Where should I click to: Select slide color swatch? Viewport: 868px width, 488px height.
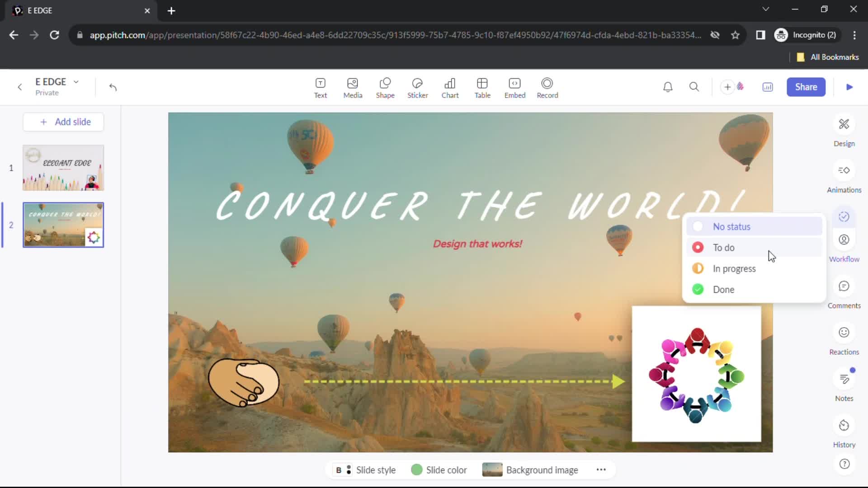pyautogui.click(x=417, y=470)
